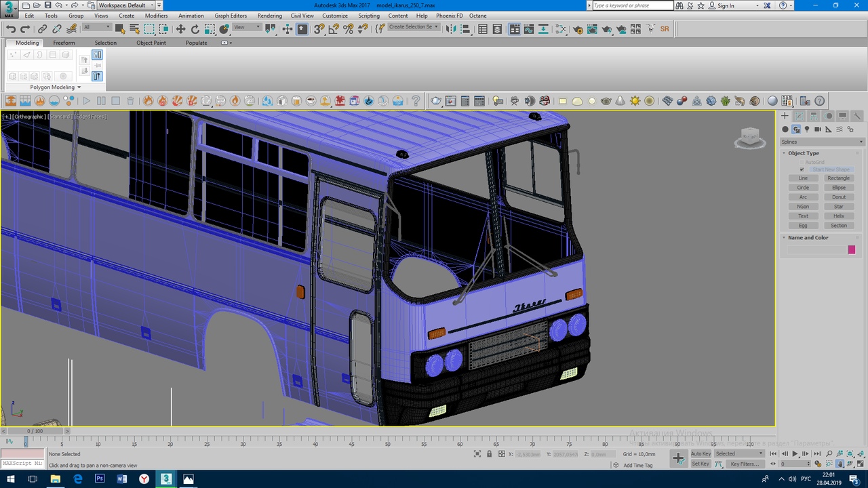Image resolution: width=868 pixels, height=488 pixels.
Task: Toggle the Auto Key button
Action: [x=701, y=453]
